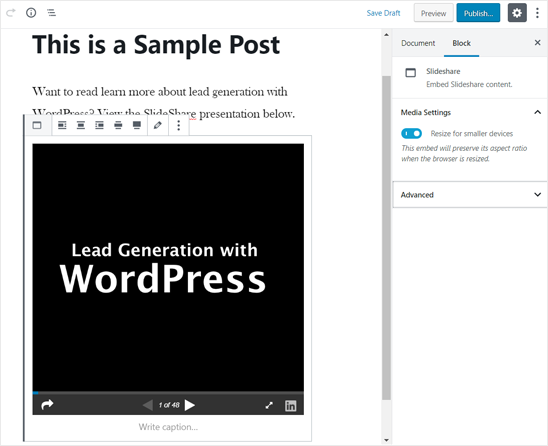Go to previous slide in player
The image size is (548, 446).
(x=148, y=405)
